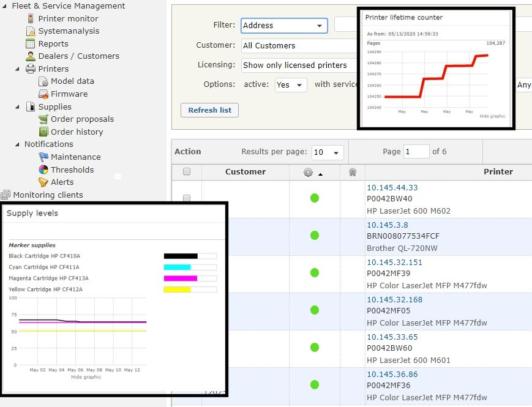Click the Maintenance flag icon
Viewport: 532px width, 407px height.
pos(43,157)
